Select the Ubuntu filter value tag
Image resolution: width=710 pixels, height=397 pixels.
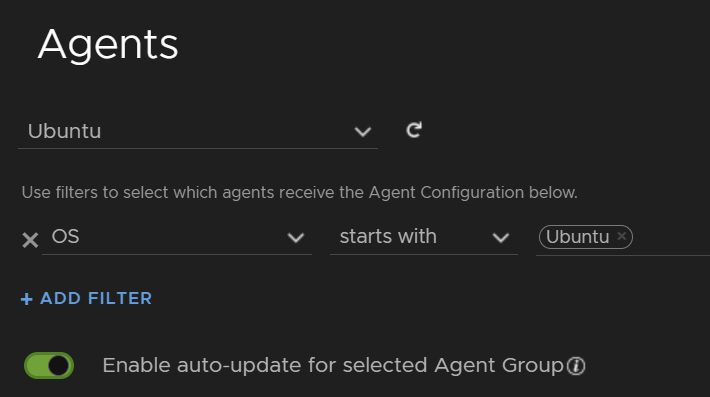coord(577,237)
